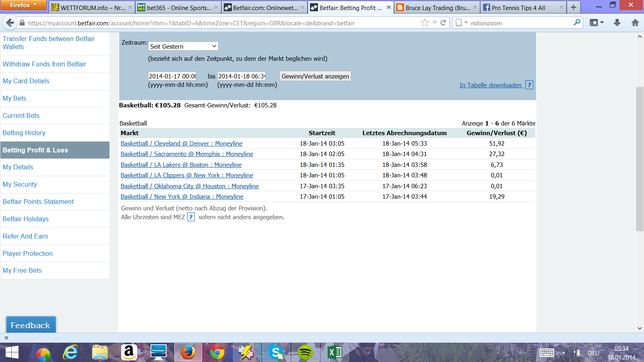Open New York @ Indiana Moneyline market
The image size is (644, 362).
point(182,197)
